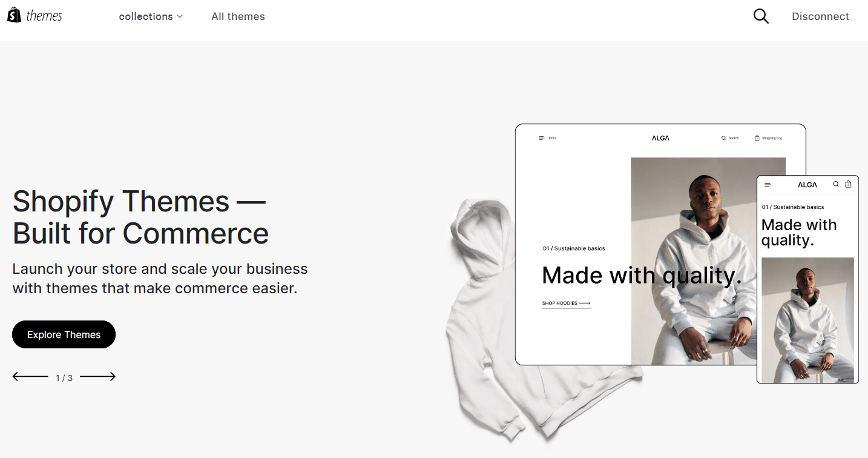Click the themes wordmark in header

44,16
